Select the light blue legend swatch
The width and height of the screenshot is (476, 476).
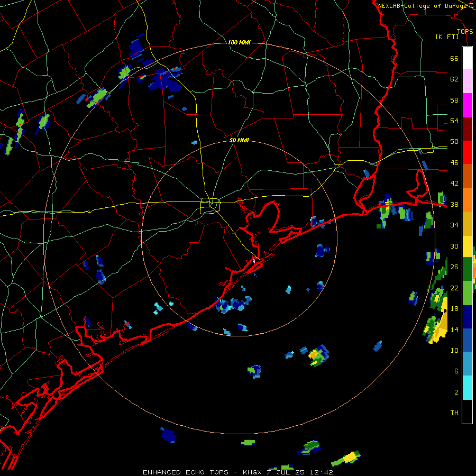tap(467, 364)
